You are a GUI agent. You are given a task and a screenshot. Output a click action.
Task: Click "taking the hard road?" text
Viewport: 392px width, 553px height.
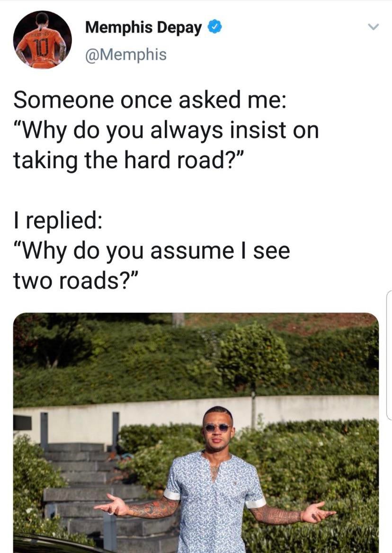(129, 160)
